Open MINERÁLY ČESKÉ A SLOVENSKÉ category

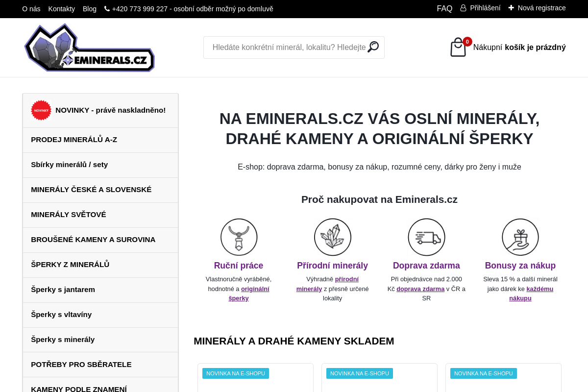(100, 190)
